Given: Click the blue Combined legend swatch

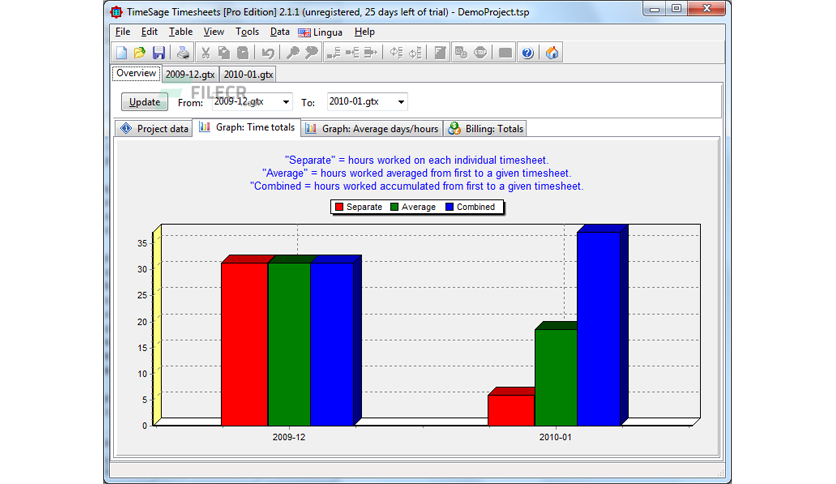Looking at the screenshot, I should pyautogui.click(x=449, y=207).
